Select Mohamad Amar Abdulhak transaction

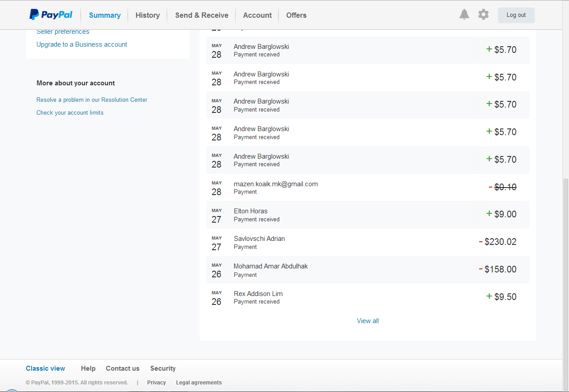pos(368,270)
